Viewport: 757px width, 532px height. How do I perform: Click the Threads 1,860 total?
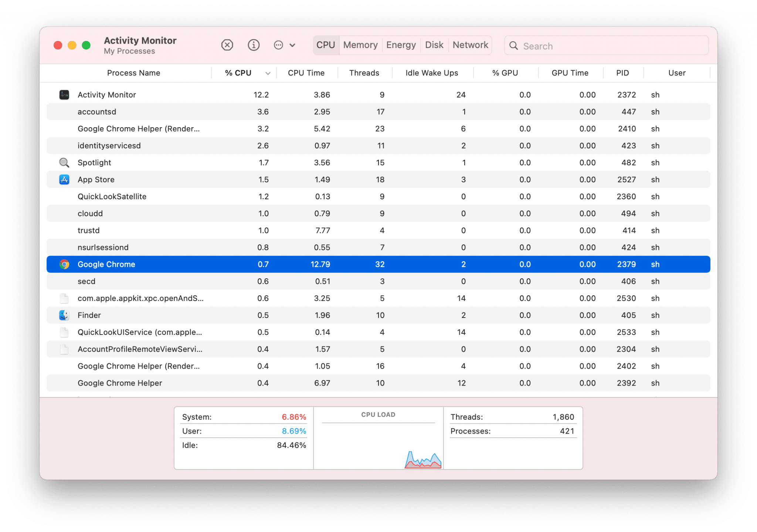click(x=563, y=417)
